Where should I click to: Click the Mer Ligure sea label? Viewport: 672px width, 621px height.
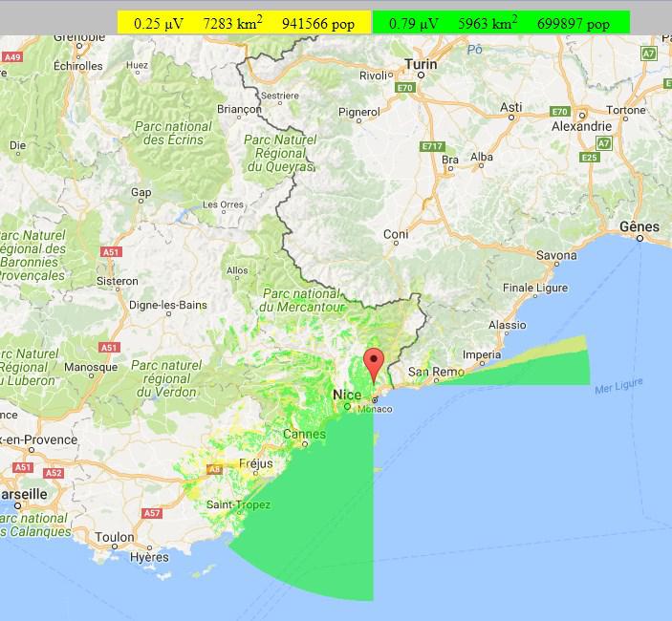[618, 386]
